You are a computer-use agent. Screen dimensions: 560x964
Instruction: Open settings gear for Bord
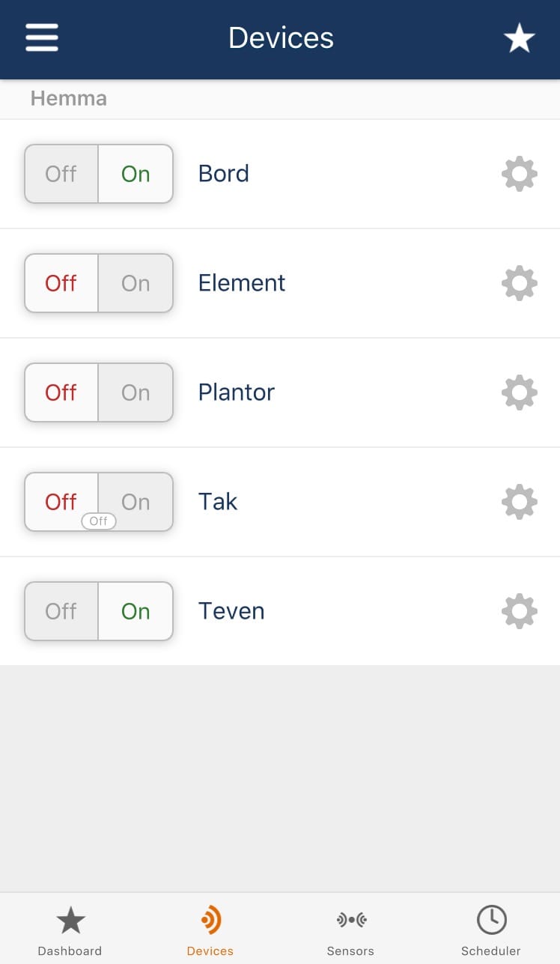519,174
